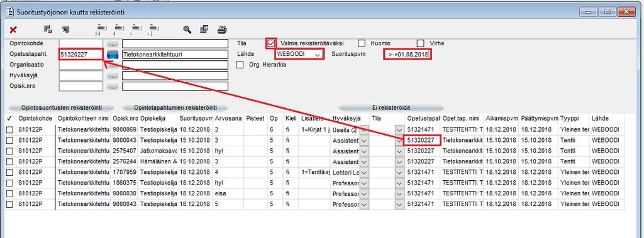Click Opetustapaht. field containing 51320227
Screen dimensions: 644x238
[81, 54]
